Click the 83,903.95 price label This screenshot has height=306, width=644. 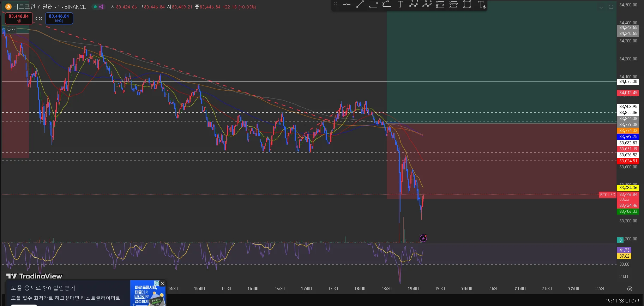[628, 107]
